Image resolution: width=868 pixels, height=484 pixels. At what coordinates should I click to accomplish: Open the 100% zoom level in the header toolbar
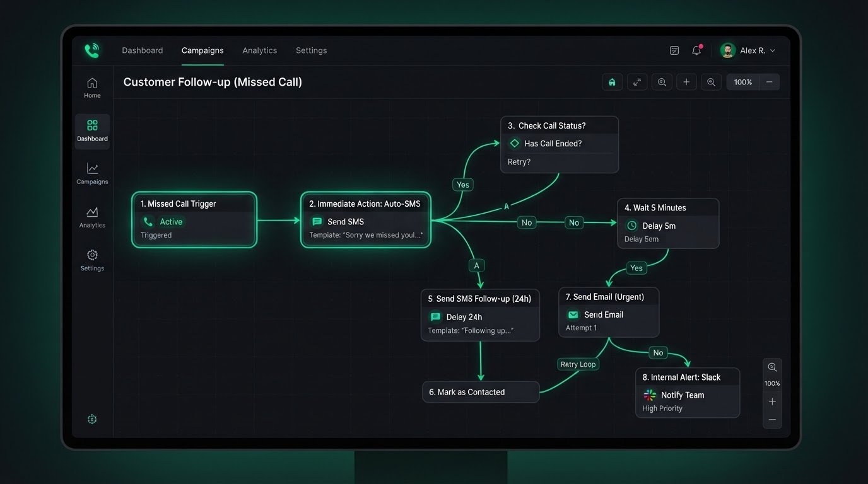pos(743,82)
